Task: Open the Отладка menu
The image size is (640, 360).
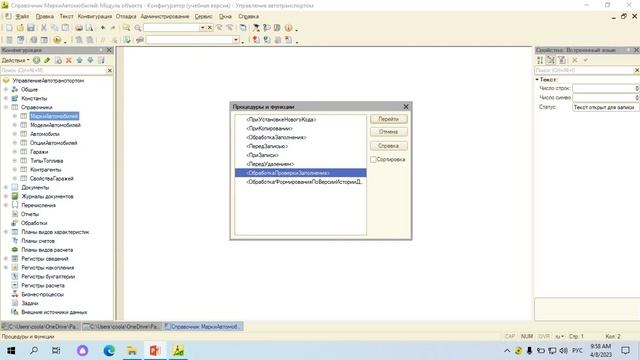Action: pos(126,16)
